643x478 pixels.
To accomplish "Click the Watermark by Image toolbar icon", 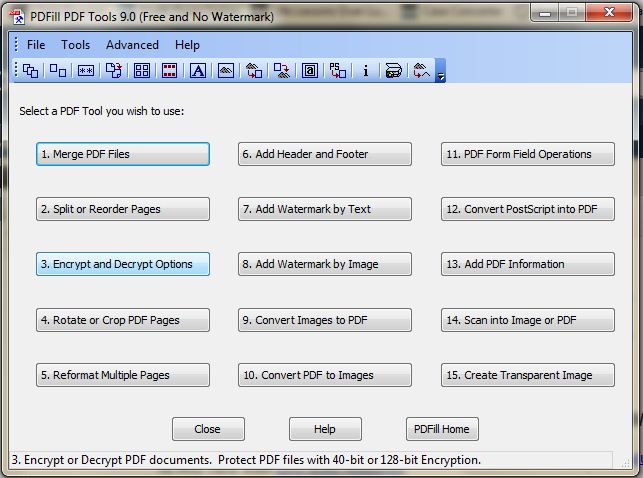I will click(x=226, y=71).
